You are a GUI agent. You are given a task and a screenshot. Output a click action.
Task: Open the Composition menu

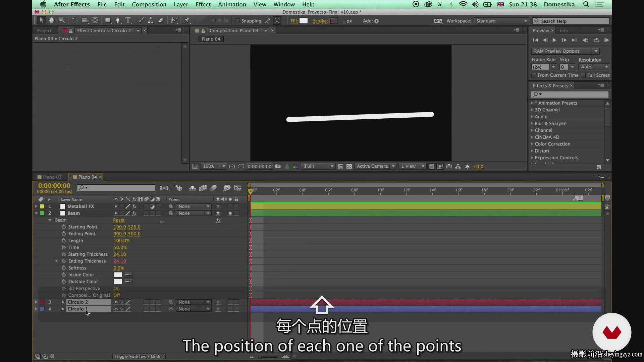149,4
